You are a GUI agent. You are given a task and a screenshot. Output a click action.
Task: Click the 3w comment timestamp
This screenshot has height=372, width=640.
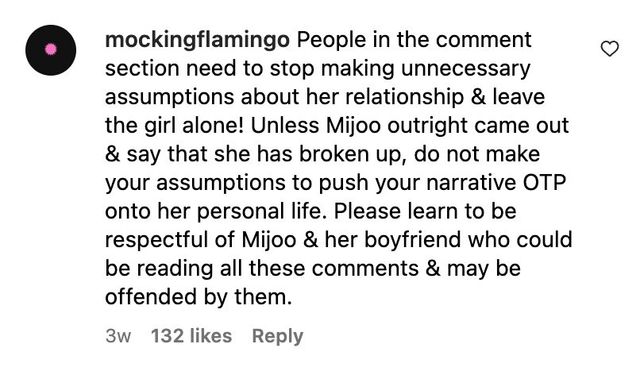click(x=118, y=336)
